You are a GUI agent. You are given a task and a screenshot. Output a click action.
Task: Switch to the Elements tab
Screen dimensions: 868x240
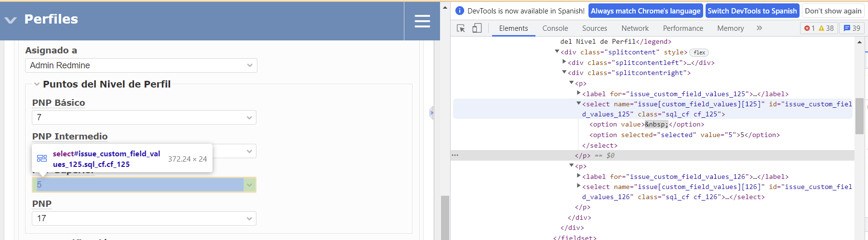click(x=513, y=28)
